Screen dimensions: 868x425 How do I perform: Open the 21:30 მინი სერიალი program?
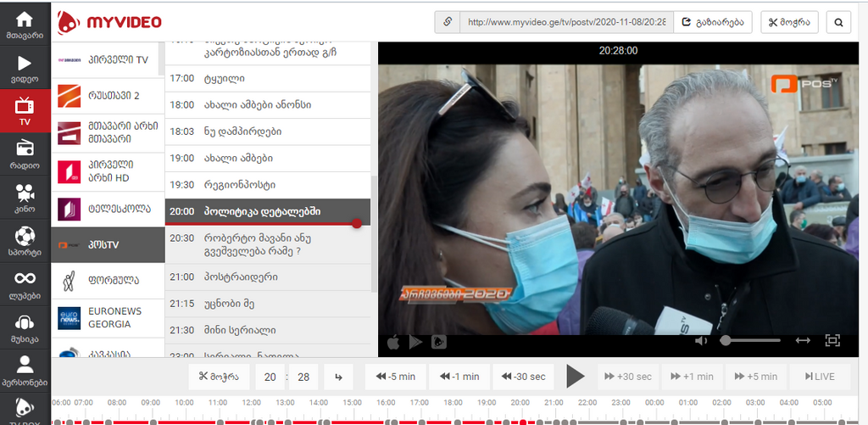[268, 330]
